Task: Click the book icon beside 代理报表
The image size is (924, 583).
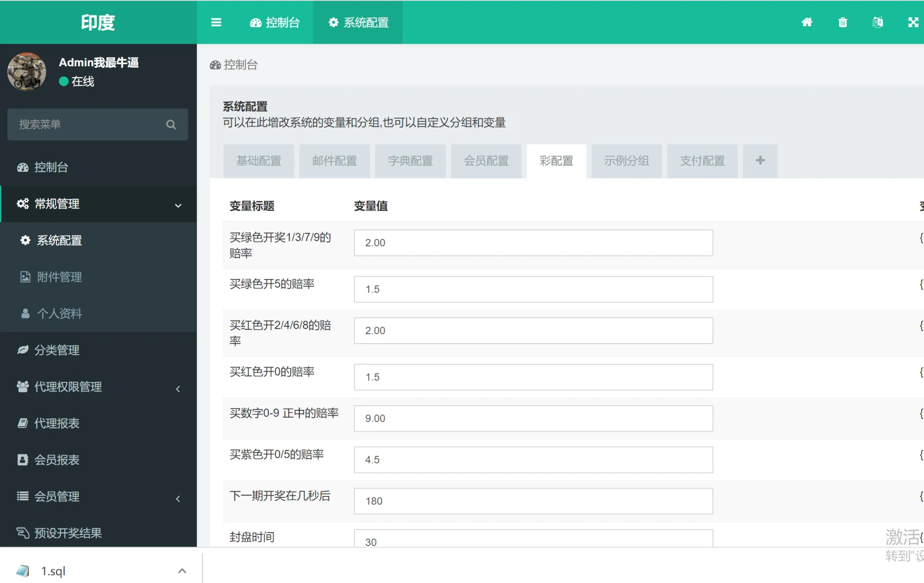Action: pos(23,423)
